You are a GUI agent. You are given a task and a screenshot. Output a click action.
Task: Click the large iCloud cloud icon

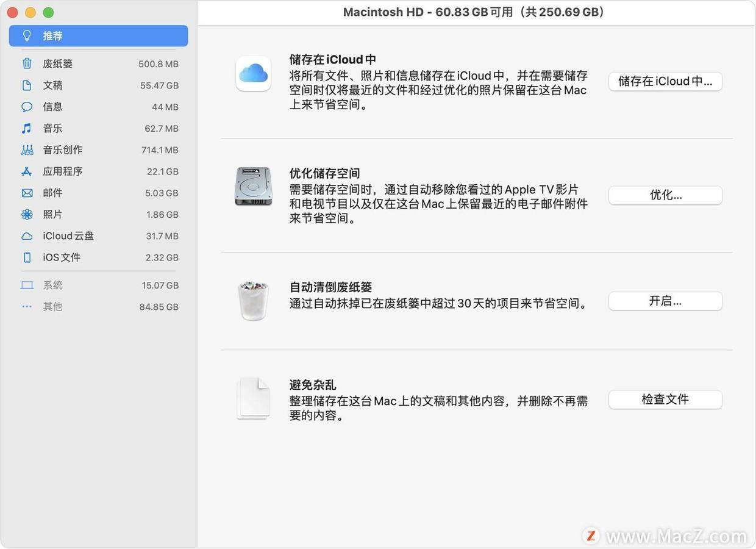coord(254,74)
